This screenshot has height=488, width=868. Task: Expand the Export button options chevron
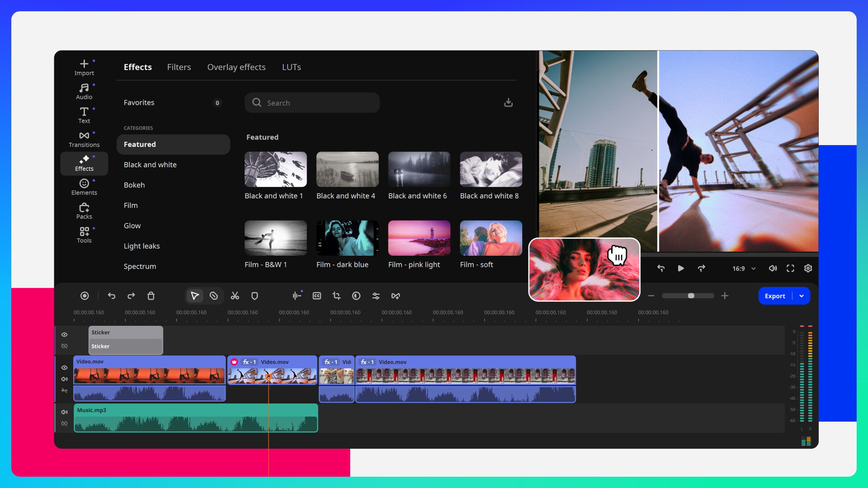tap(802, 296)
